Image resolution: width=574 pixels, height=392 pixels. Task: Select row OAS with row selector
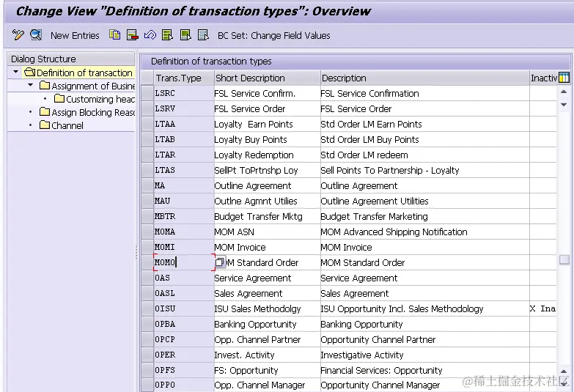[x=147, y=278]
